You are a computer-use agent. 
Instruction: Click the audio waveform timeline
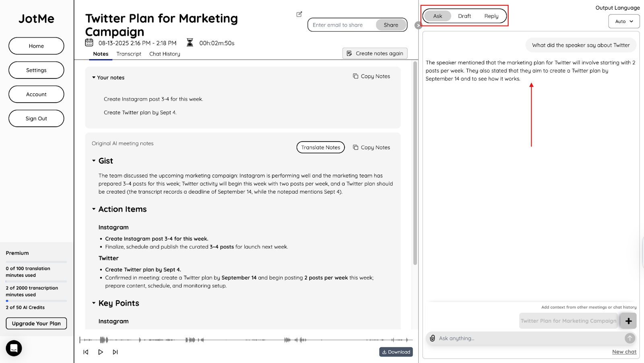coord(246,340)
